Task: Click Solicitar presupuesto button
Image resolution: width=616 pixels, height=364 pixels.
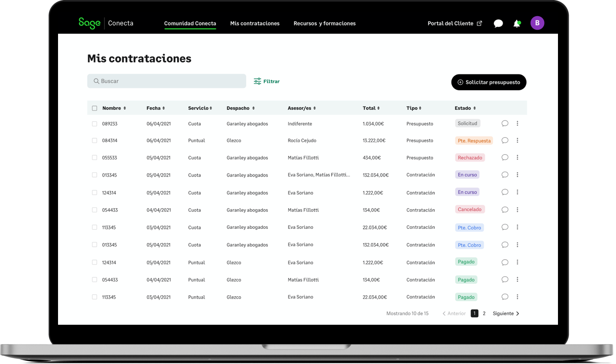Action: 489,83
